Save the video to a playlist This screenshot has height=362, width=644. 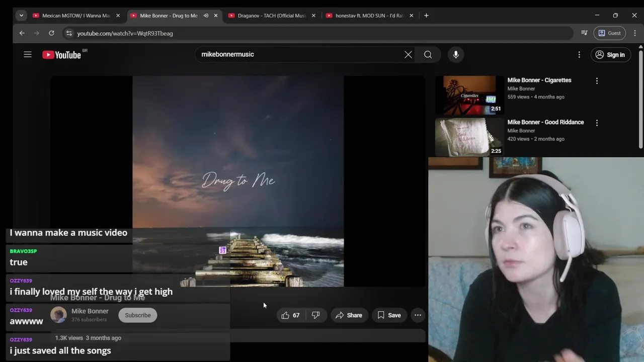click(389, 315)
